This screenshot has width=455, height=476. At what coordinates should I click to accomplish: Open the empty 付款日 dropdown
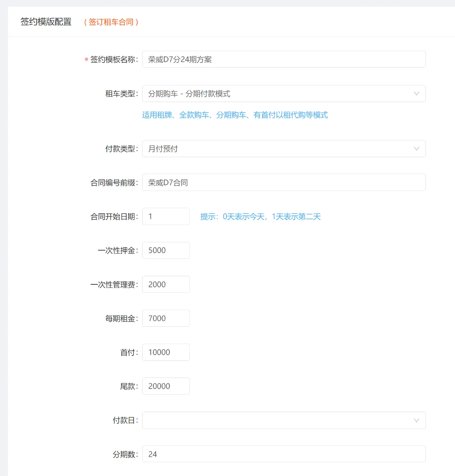point(284,420)
